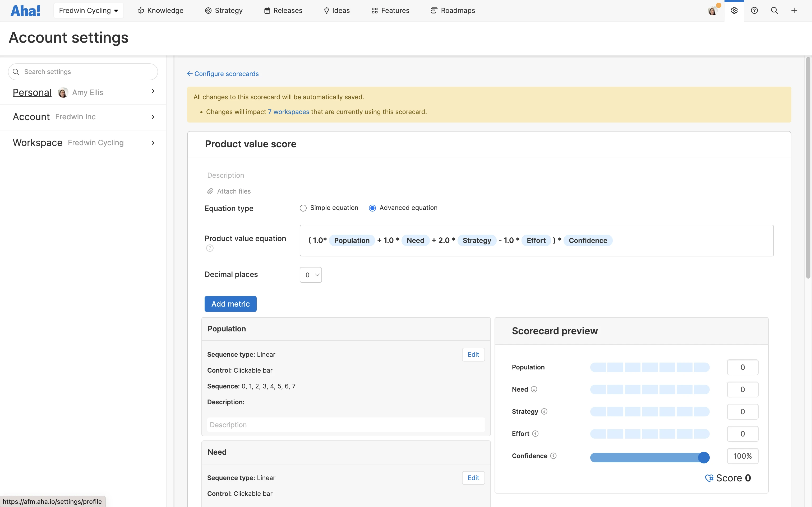Viewport: 812px width, 507px height.
Task: Open the Knowledge section icon
Action: click(140, 10)
